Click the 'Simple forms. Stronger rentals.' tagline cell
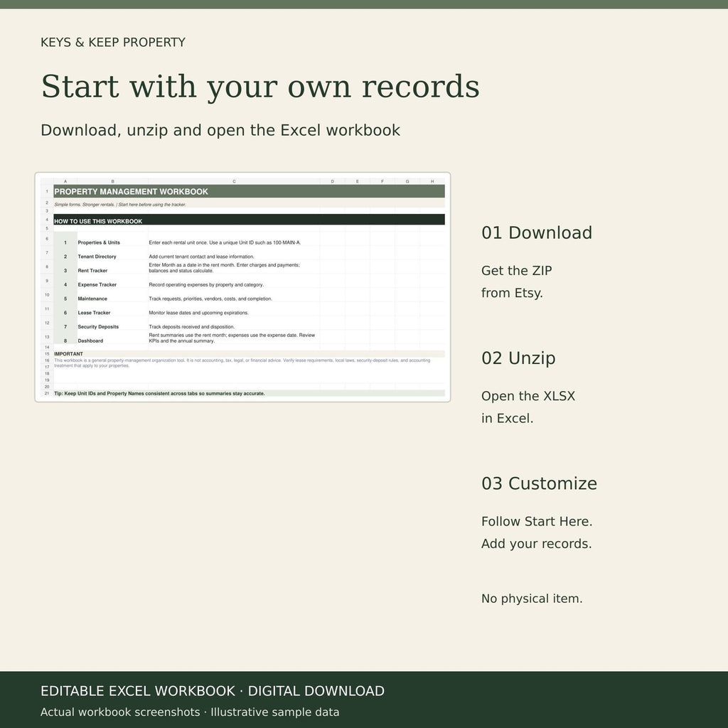The height and width of the screenshot is (728, 728). (x=249, y=204)
